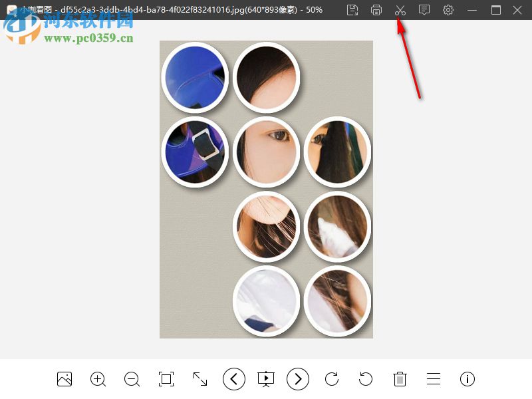Show image at actual size icon
This screenshot has width=532, height=399.
(x=166, y=379)
